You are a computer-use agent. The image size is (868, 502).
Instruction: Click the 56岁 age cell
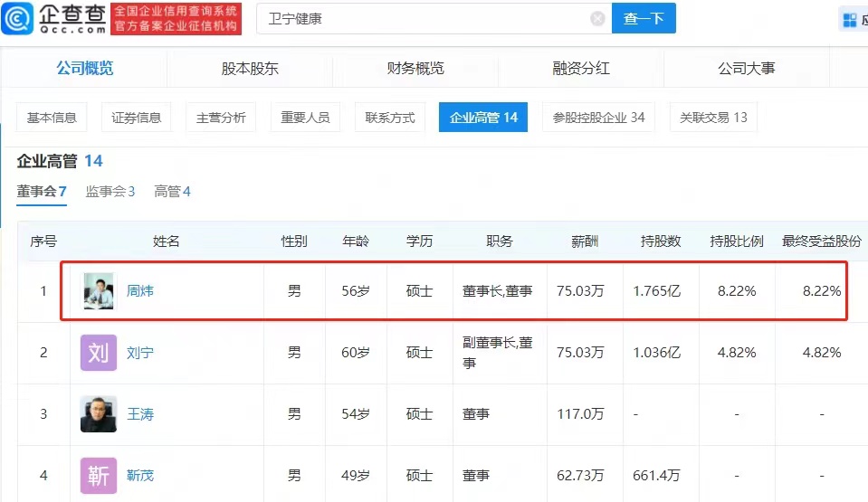[356, 290]
